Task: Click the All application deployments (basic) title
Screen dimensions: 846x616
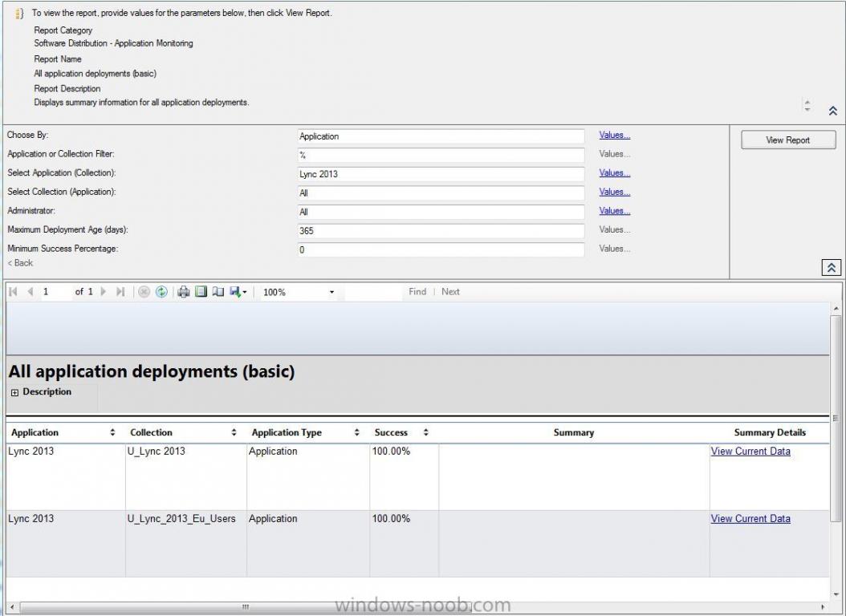Action: (152, 371)
